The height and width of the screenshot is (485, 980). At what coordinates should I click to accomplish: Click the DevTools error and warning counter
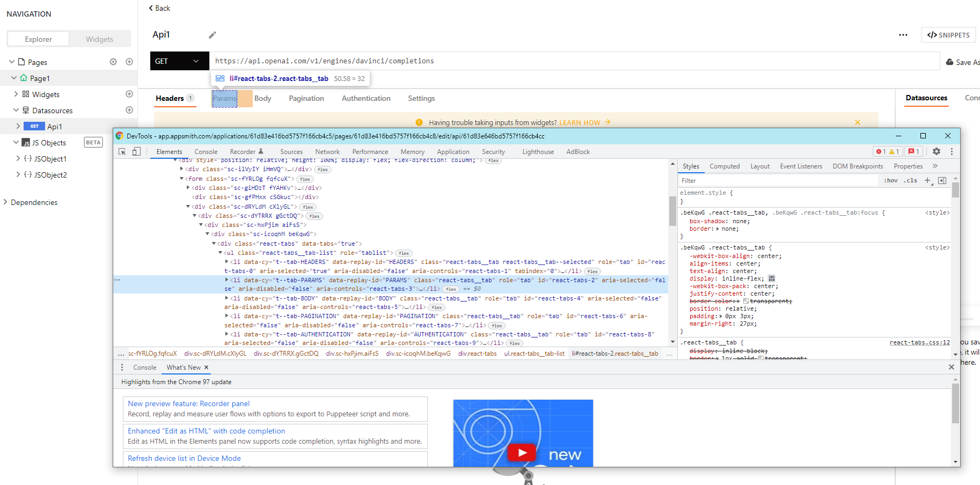[888, 152]
